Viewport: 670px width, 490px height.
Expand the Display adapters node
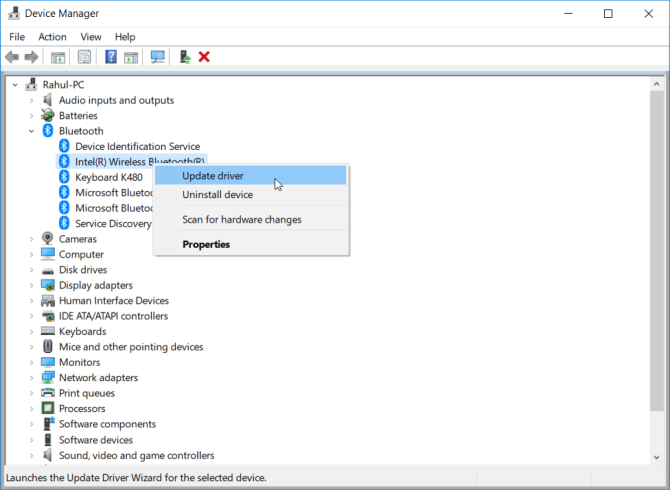click(x=31, y=285)
